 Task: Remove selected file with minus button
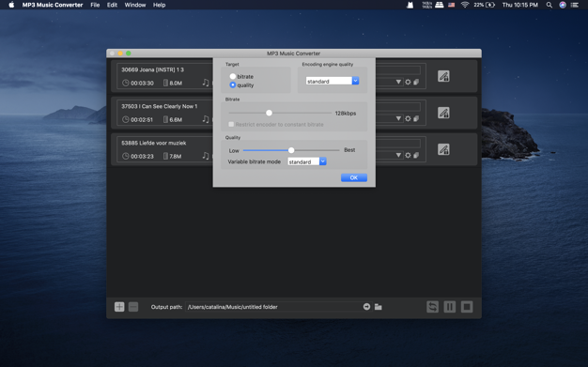tap(133, 307)
